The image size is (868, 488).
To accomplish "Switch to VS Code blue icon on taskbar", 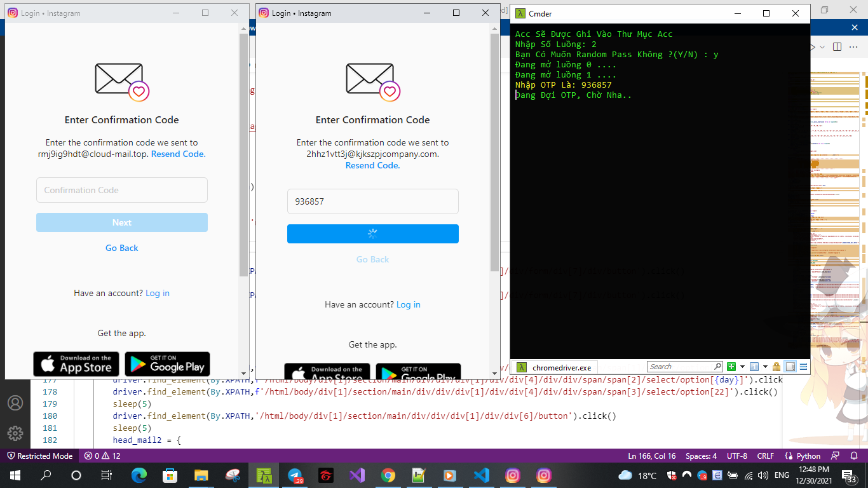I will point(481,475).
